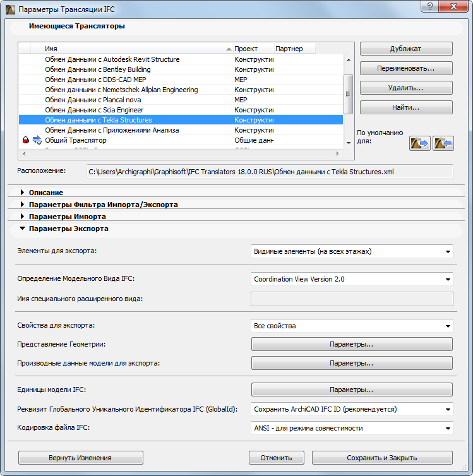The height and width of the screenshot is (476, 473).
Task: Collapse the Параметры Экспорта section
Action: pos(22,229)
